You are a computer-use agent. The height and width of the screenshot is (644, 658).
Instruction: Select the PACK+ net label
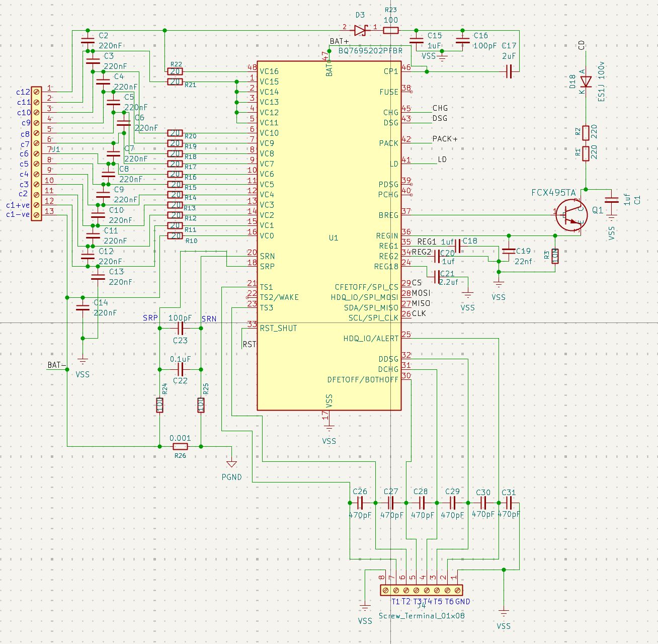(445, 138)
